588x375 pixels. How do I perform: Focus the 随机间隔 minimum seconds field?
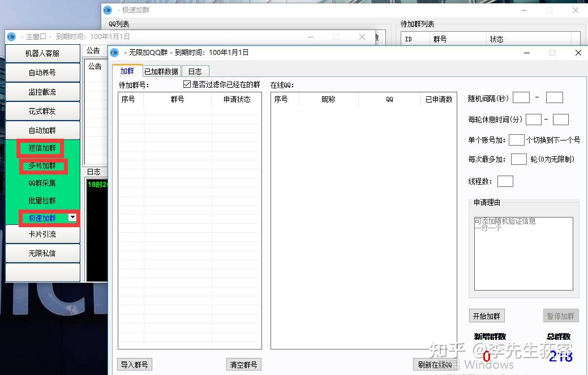pyautogui.click(x=521, y=97)
